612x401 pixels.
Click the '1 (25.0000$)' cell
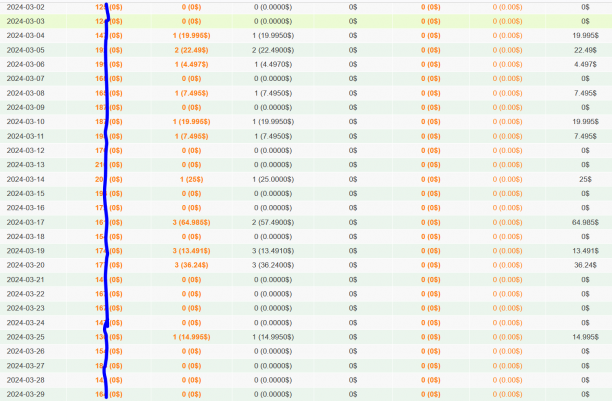(x=273, y=179)
